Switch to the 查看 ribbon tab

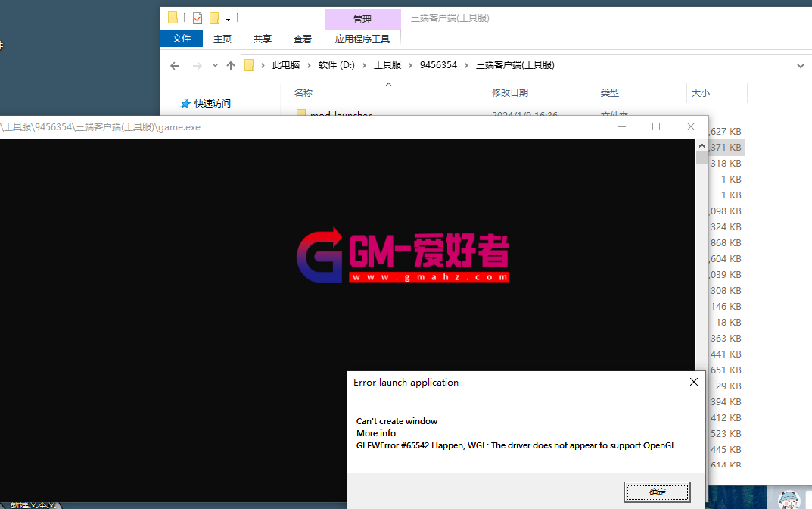[x=303, y=39]
